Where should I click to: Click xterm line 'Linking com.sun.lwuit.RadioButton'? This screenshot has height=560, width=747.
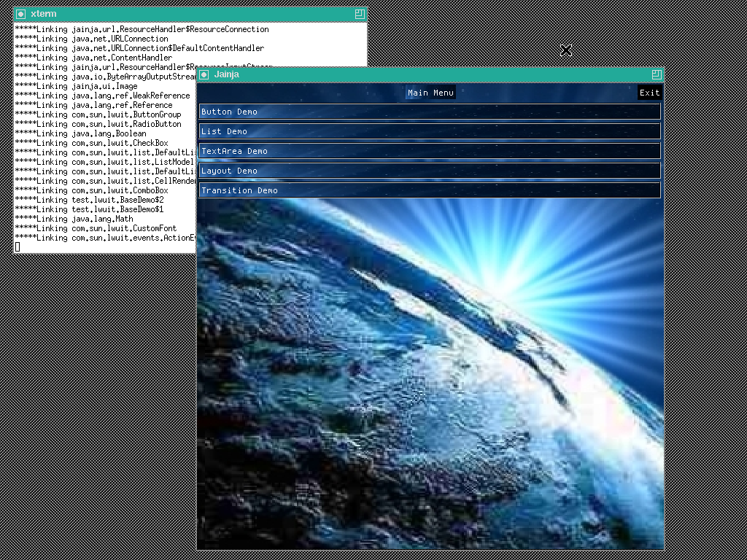(x=98, y=124)
